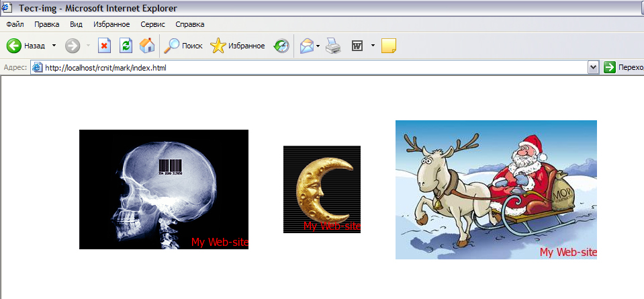Refresh the page with green arrows icon

point(126,46)
